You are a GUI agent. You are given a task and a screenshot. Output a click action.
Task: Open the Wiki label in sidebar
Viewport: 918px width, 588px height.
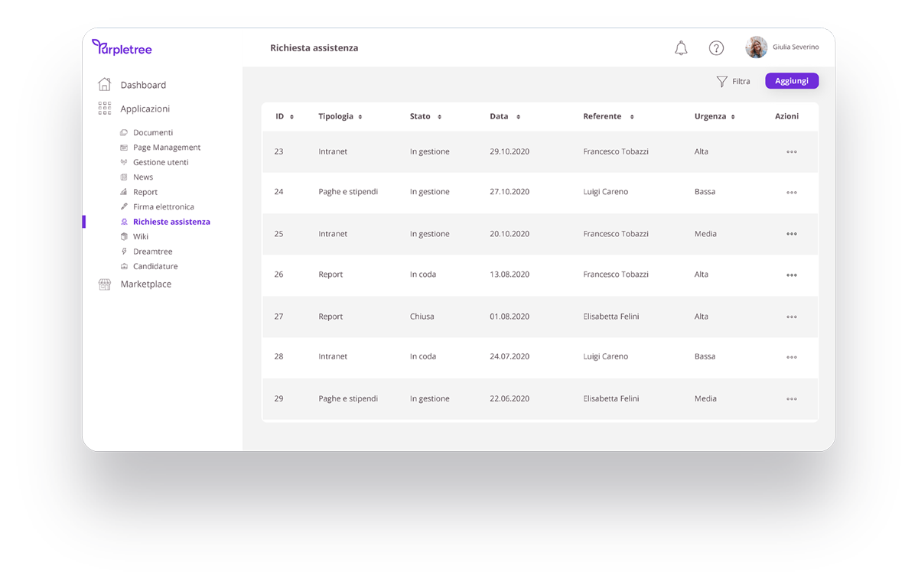click(x=141, y=237)
